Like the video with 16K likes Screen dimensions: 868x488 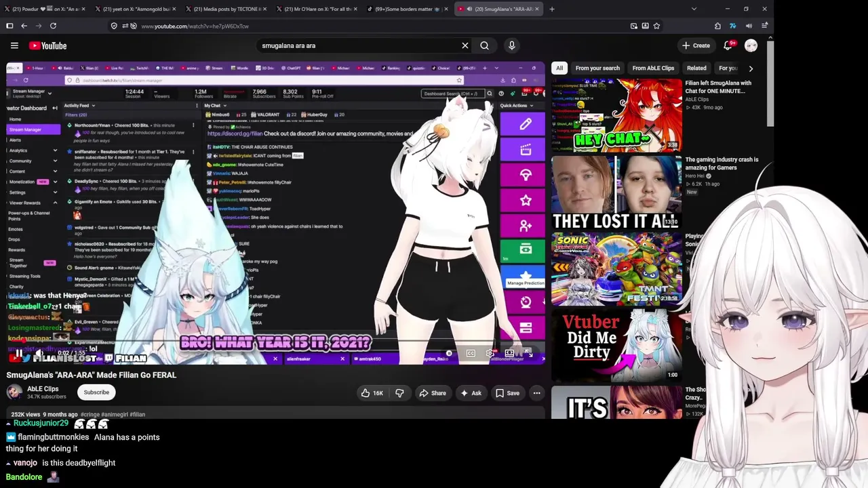pyautogui.click(x=372, y=393)
